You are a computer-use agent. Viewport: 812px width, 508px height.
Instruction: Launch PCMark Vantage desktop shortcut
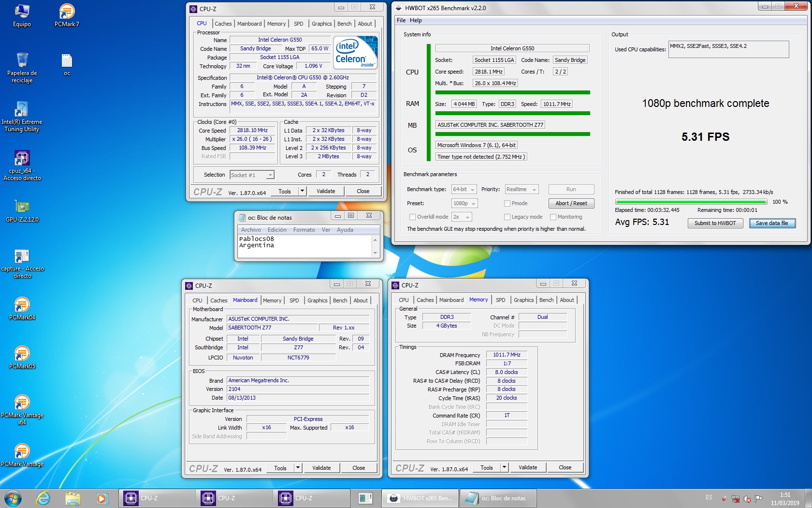(x=22, y=455)
